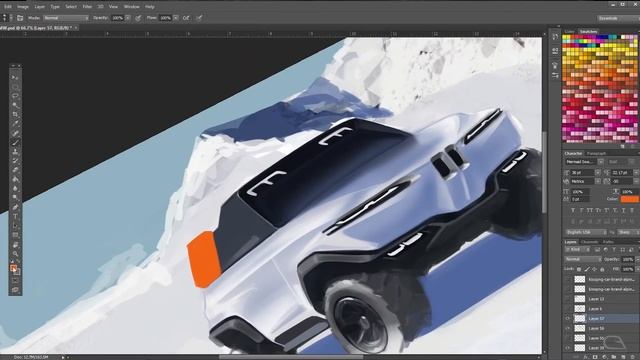Open the Image menu
This screenshot has height=360, width=640.
[22, 7]
